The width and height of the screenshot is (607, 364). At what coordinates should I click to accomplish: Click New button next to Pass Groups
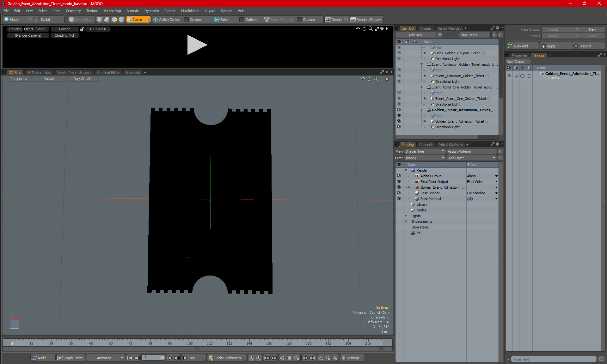[592, 29]
